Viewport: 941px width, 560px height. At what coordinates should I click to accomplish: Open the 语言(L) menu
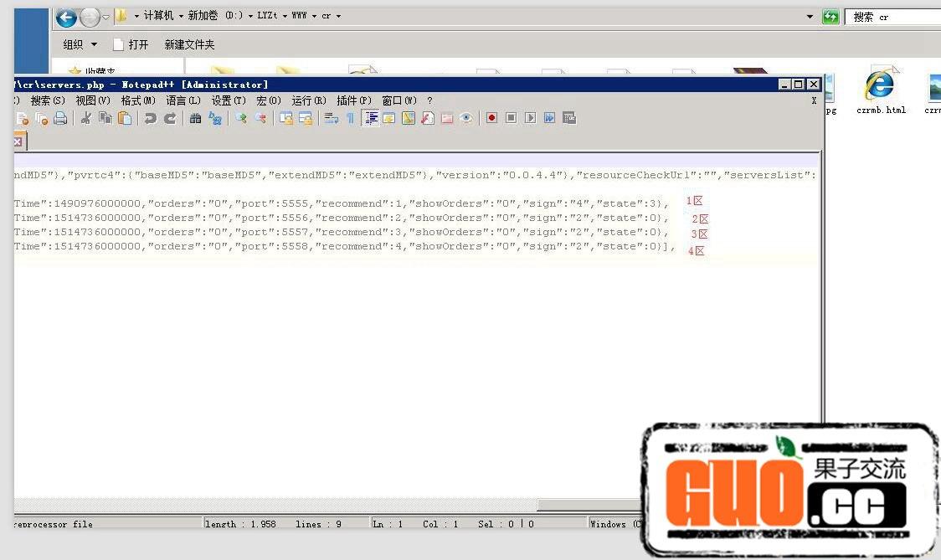(x=183, y=100)
